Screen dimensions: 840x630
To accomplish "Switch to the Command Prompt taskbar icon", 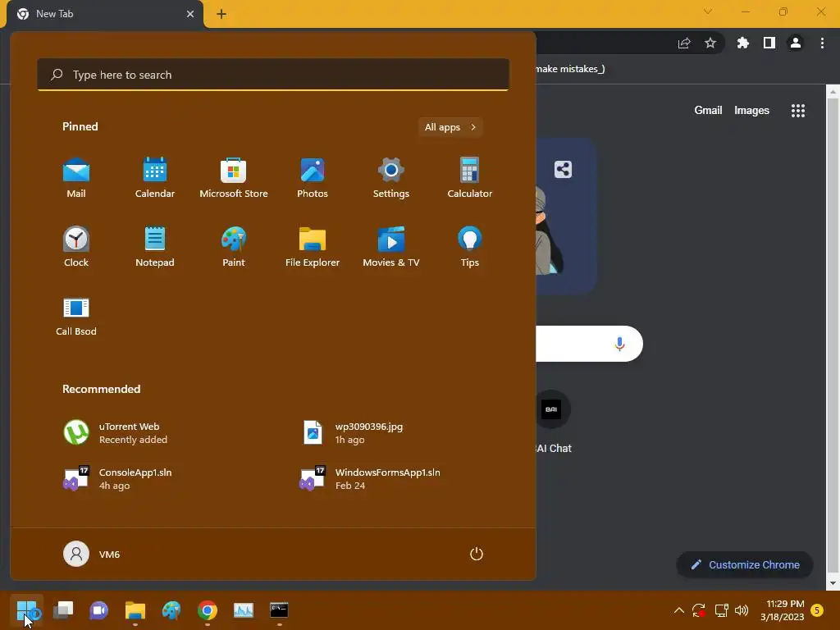I will pos(279,609).
